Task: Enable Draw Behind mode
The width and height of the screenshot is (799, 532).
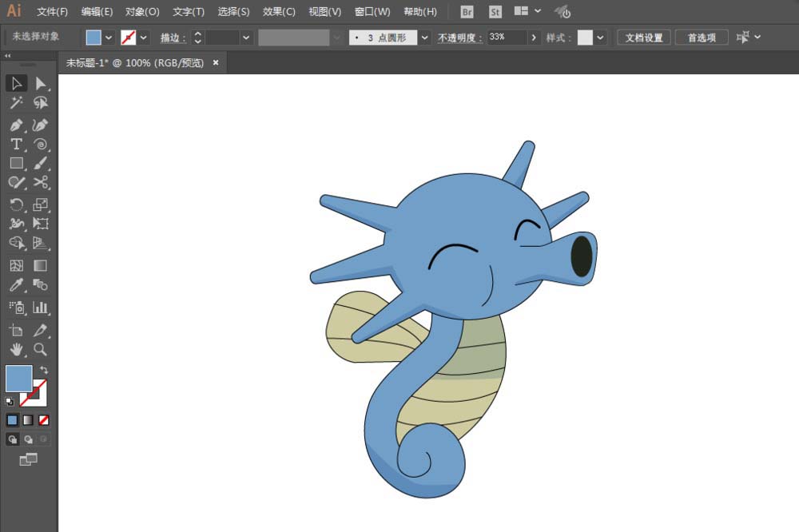Action: [28, 439]
